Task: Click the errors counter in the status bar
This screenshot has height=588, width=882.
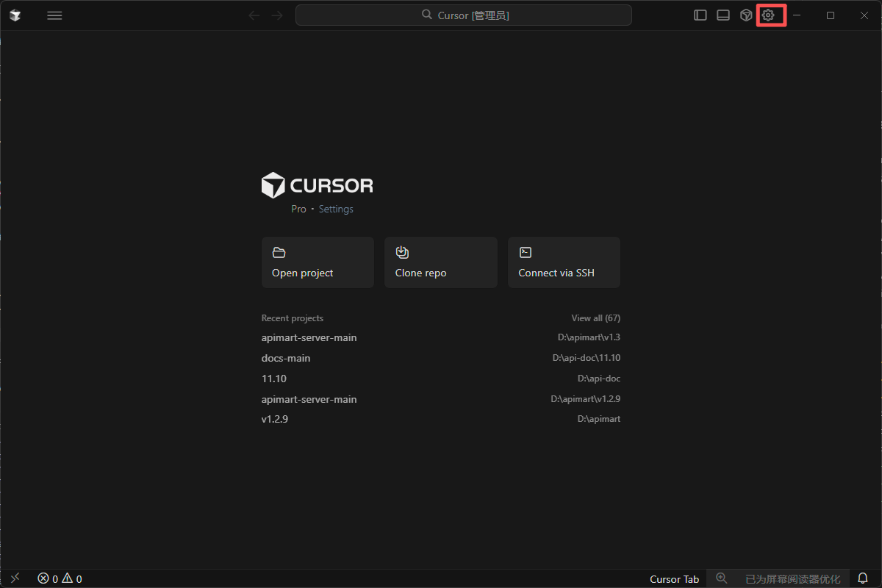Action: click(x=48, y=578)
